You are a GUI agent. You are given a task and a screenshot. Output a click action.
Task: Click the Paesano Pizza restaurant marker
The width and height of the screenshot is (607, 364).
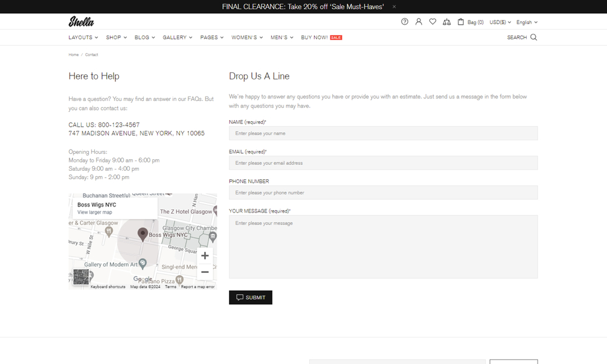coord(179,279)
